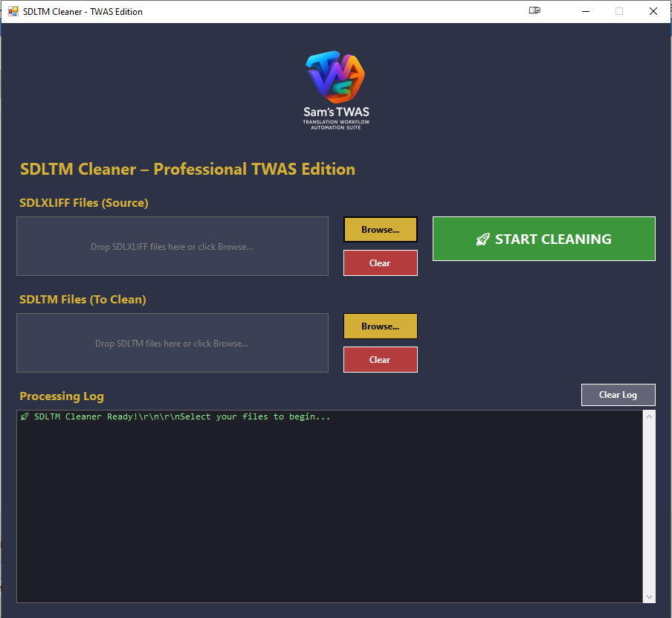672x618 pixels.
Task: Clear the processing log
Action: point(618,395)
